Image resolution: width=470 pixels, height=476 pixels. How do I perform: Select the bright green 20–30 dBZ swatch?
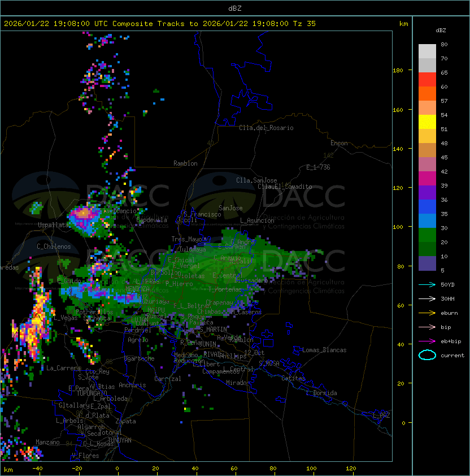pos(427,235)
